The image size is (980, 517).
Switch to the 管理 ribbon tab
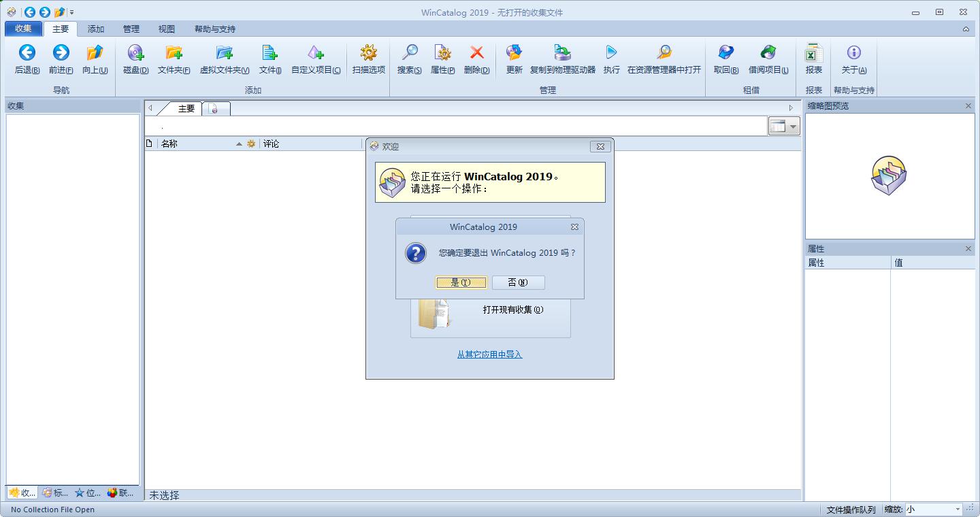point(131,29)
